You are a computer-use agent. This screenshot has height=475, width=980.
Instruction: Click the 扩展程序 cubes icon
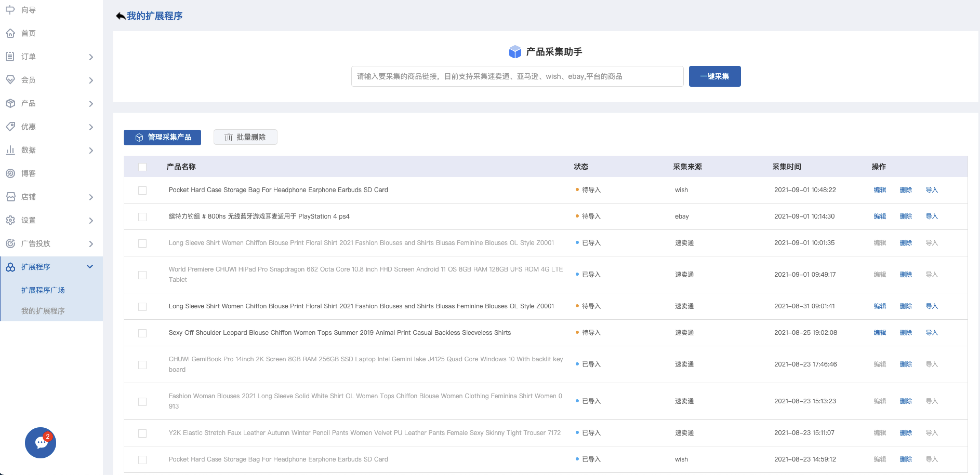pos(10,267)
